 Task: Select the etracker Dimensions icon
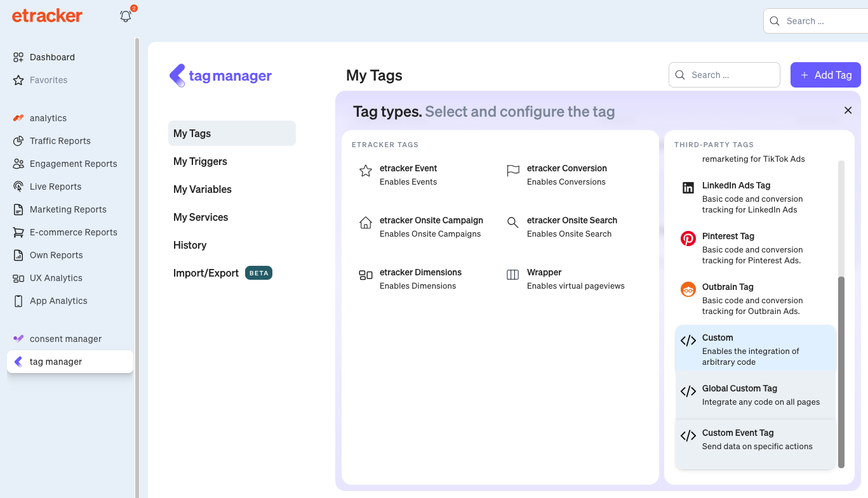(366, 275)
